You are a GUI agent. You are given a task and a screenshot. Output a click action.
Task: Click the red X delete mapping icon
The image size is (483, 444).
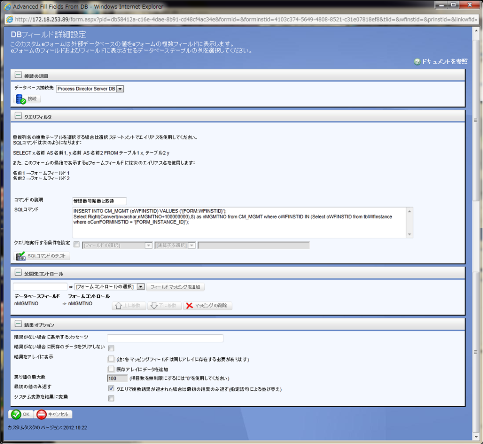pos(189,306)
